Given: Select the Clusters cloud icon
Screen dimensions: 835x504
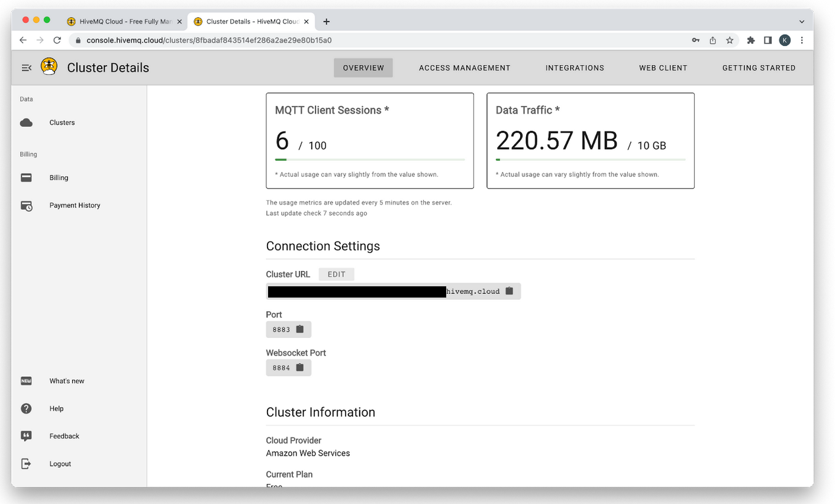Looking at the screenshot, I should [26, 122].
